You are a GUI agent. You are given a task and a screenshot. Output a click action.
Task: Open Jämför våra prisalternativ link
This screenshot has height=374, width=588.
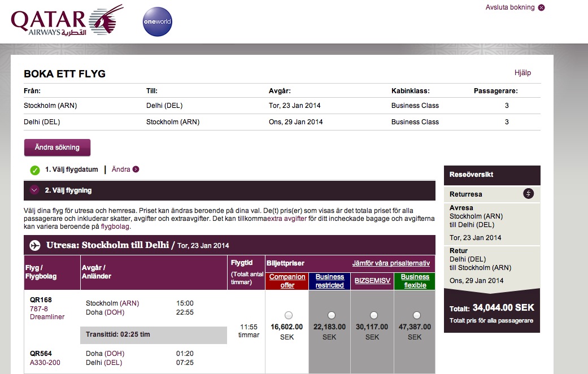(390, 263)
